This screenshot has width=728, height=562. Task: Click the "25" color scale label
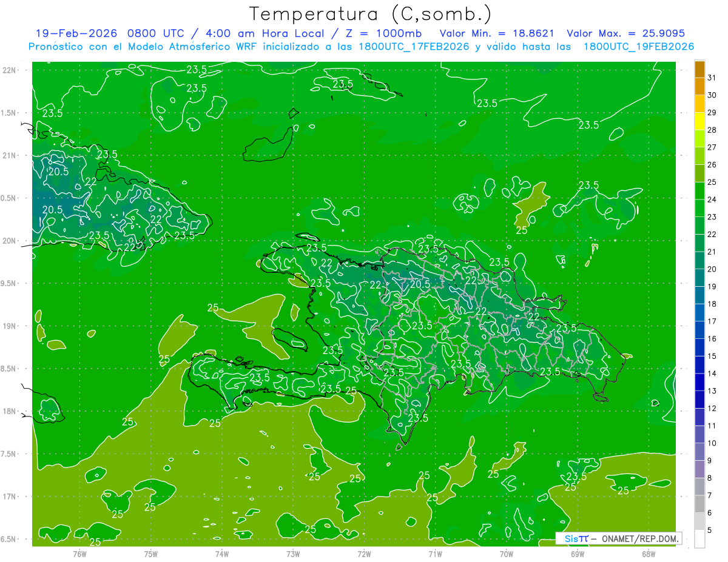pos(712,182)
